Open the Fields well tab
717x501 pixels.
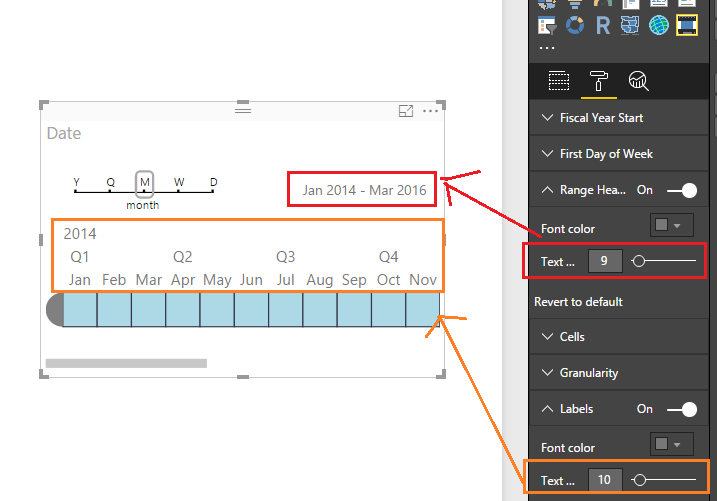pyautogui.click(x=559, y=81)
